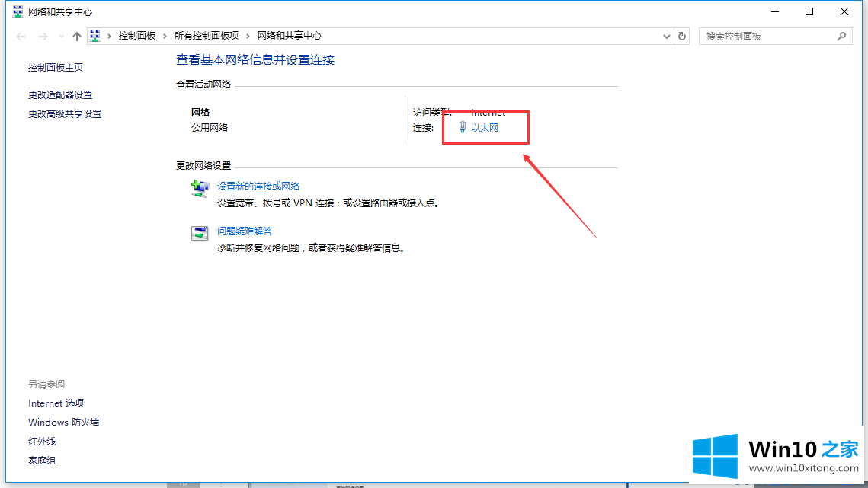Click the Ethernet adapter icon beside 以太网

coord(463,128)
